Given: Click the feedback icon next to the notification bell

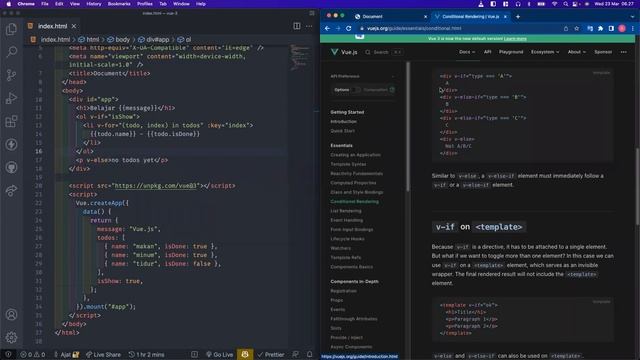Looking at the screenshot, I should [296, 355].
